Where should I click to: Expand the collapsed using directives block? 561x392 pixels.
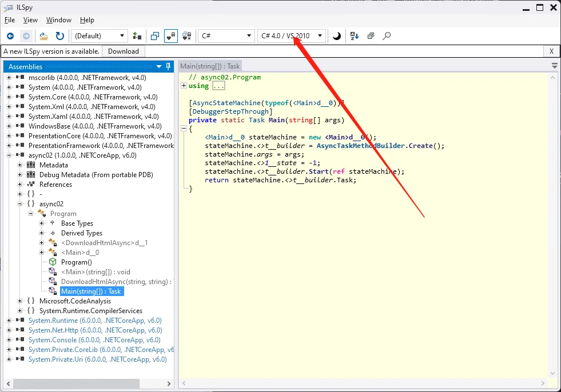tap(184, 86)
